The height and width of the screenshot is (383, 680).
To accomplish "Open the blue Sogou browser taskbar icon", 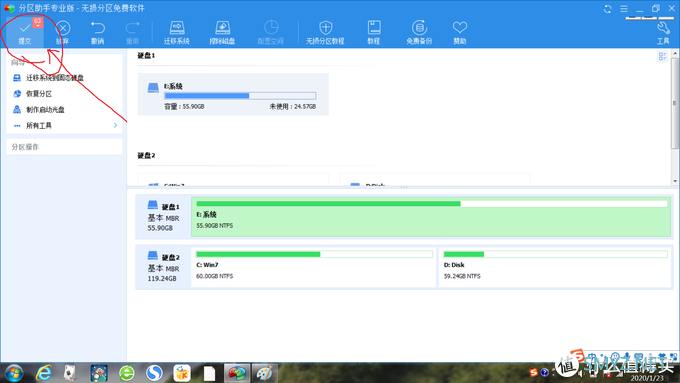I will pos(154,373).
